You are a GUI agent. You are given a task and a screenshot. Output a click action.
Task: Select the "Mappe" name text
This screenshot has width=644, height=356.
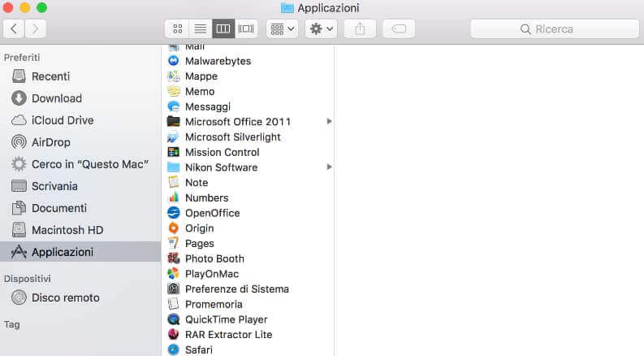[x=201, y=76]
